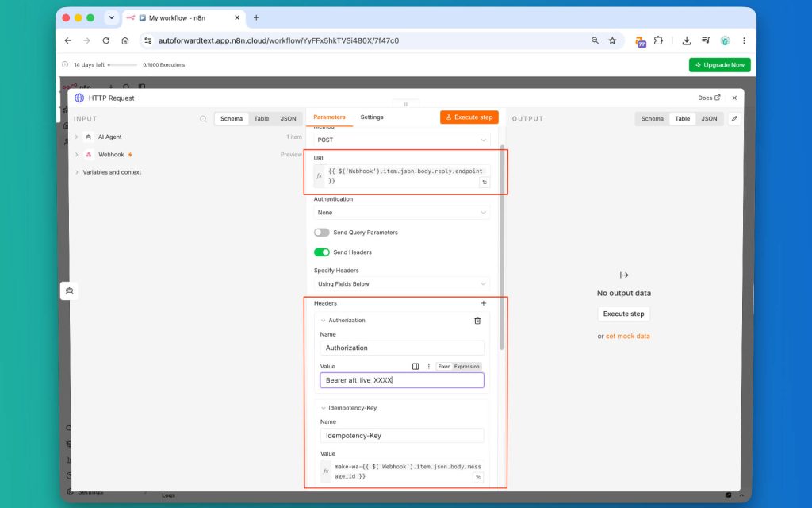Click the media control playlist icon
812x508 pixels.
(705, 40)
